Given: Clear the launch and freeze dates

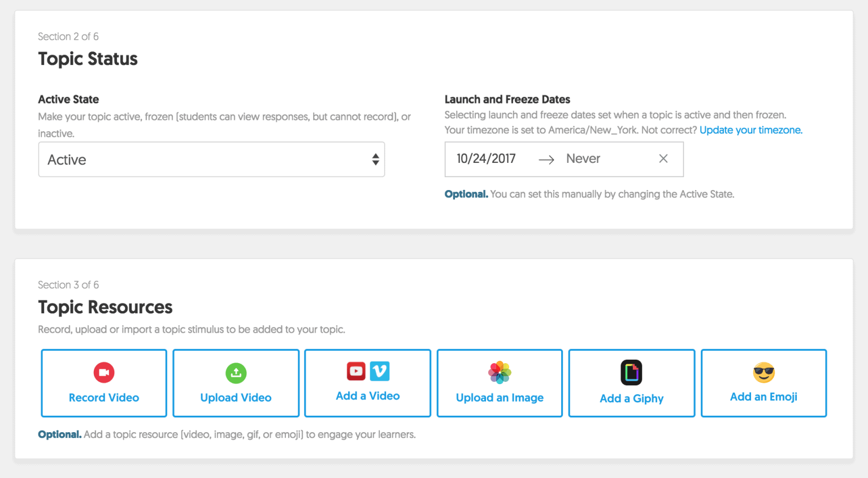Looking at the screenshot, I should [x=663, y=159].
